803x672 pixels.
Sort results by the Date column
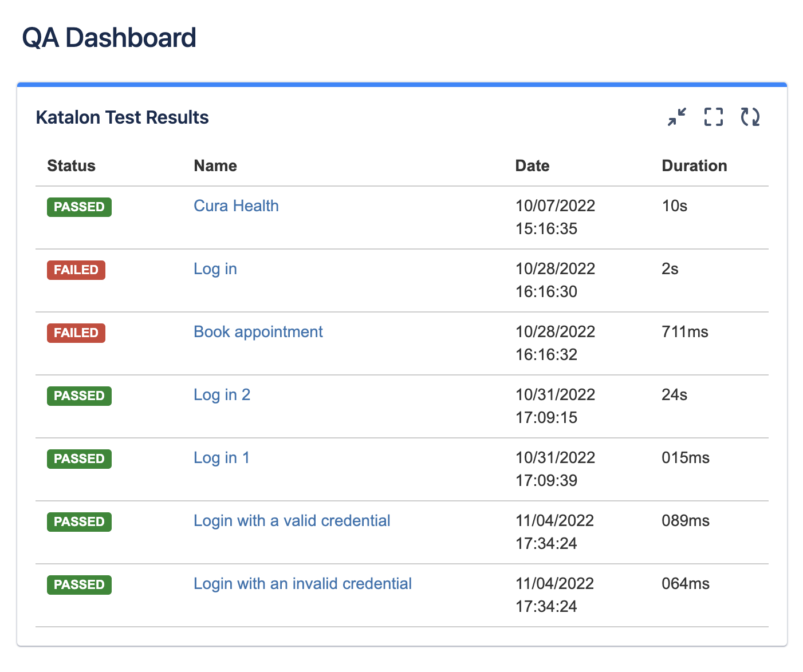point(532,165)
